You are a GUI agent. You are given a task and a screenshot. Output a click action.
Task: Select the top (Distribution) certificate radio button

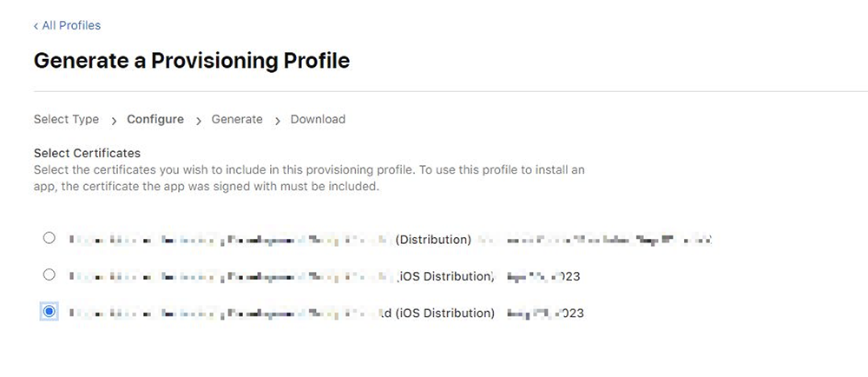coord(49,237)
